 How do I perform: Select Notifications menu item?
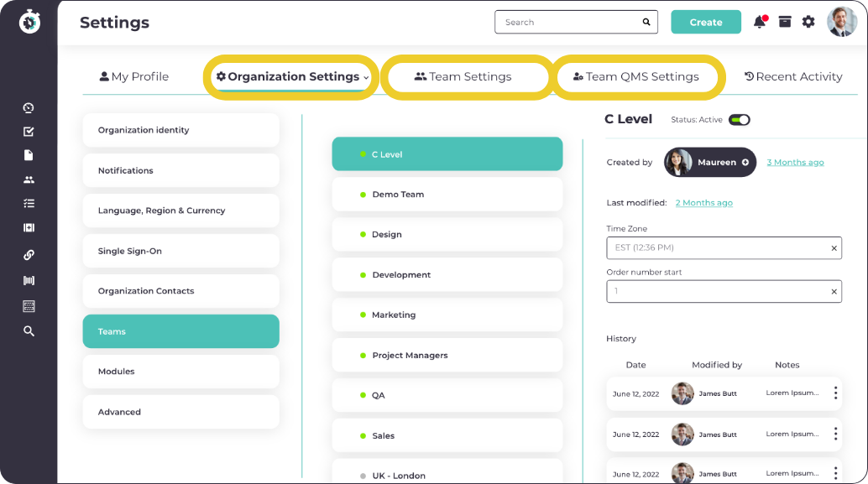pyautogui.click(x=181, y=170)
